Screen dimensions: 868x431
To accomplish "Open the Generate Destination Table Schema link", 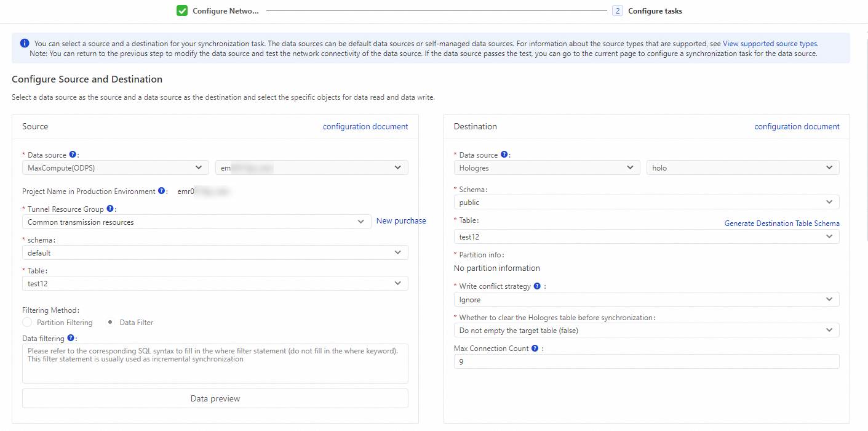I will pyautogui.click(x=782, y=223).
